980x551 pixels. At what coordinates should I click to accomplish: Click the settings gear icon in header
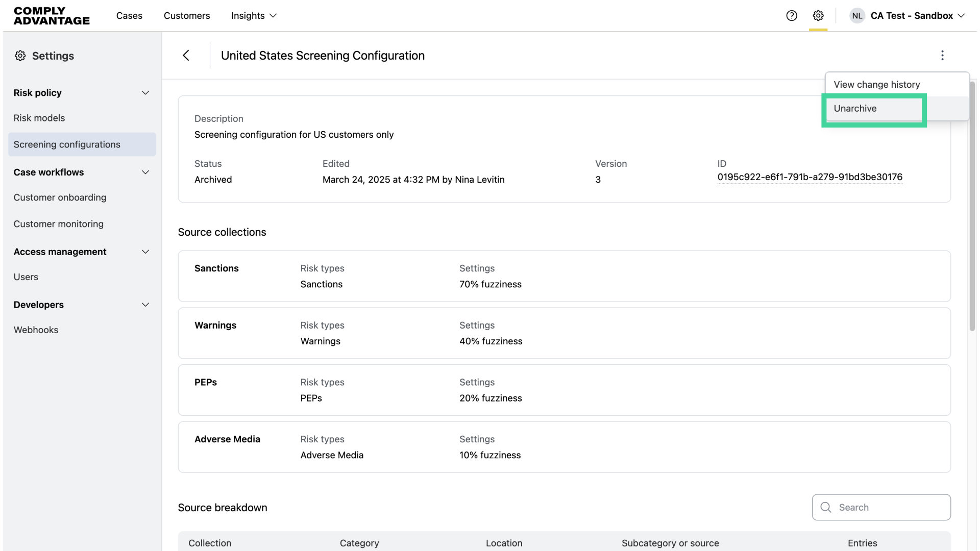point(818,16)
